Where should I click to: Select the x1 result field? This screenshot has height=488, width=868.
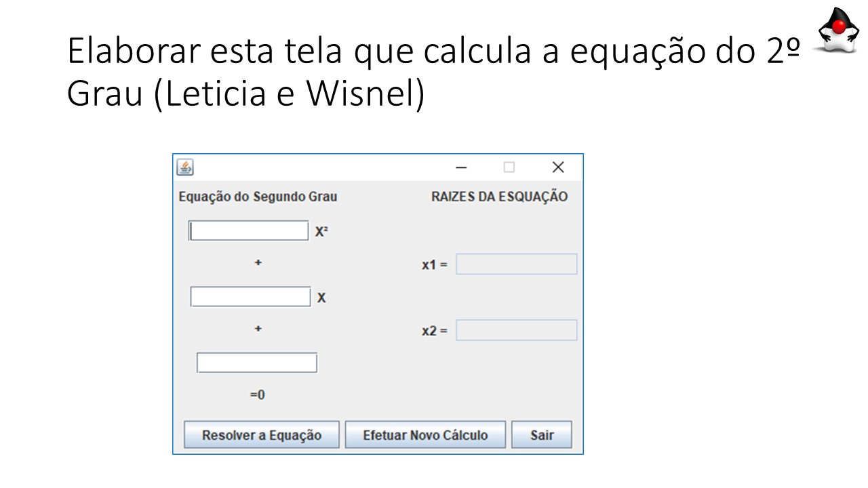pyautogui.click(x=516, y=264)
